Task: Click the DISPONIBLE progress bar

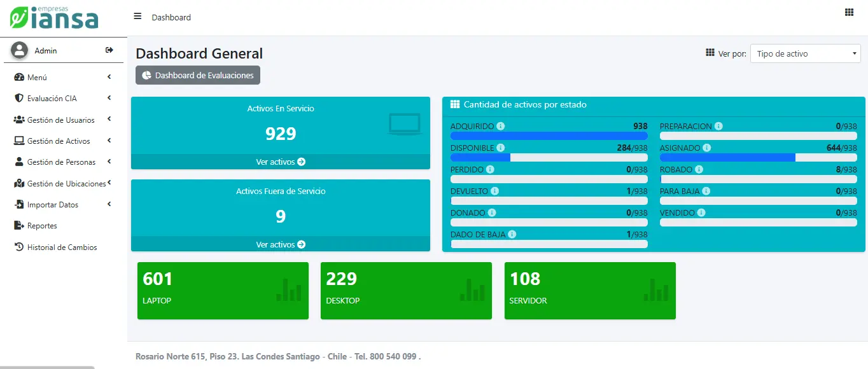Action: tap(549, 157)
